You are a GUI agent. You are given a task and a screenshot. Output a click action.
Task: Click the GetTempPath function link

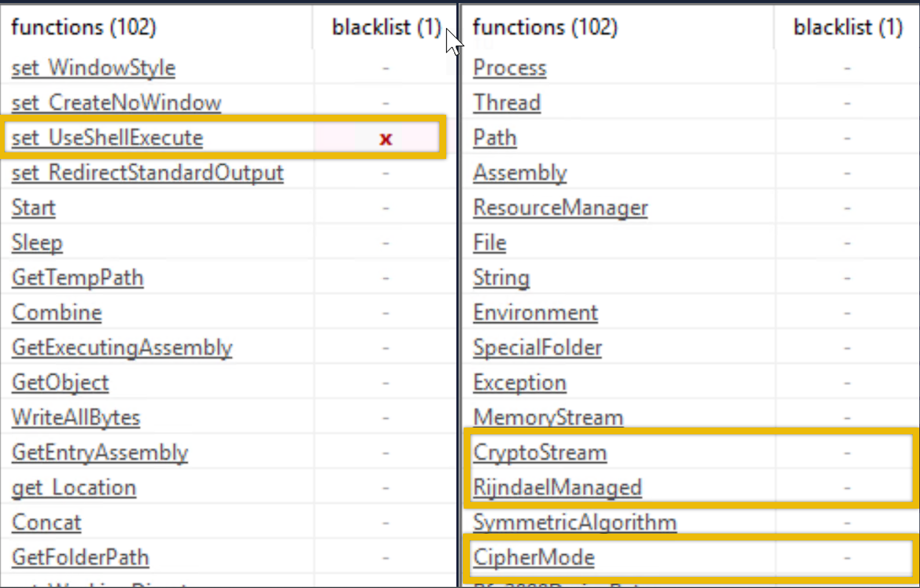[x=77, y=278]
